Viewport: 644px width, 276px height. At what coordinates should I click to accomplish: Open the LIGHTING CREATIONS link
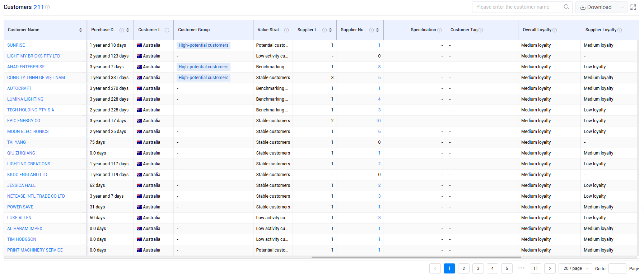(29, 164)
